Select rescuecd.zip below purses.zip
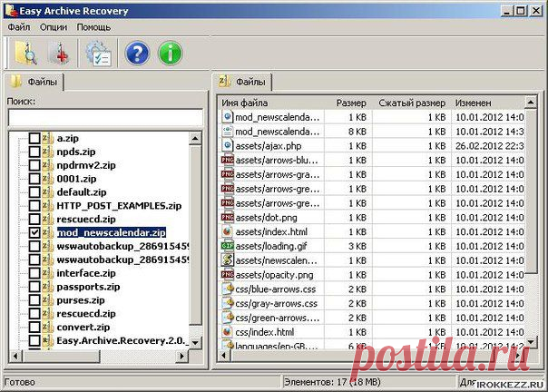Screen dimensions: 548x392 click(x=86, y=314)
